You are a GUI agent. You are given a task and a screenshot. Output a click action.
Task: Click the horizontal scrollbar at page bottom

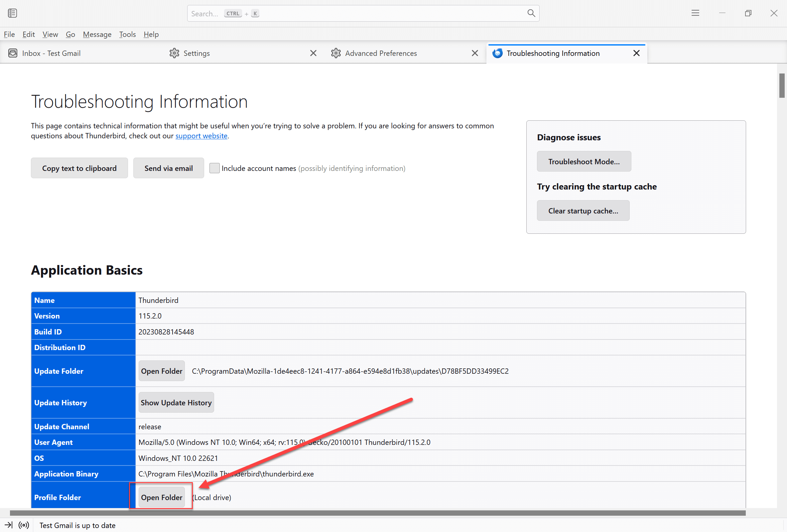pos(378,513)
